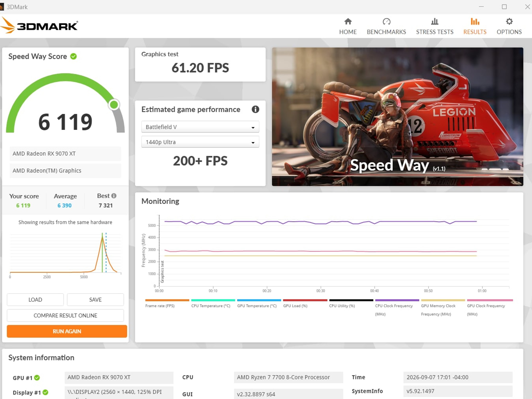Click the Speed Way benchmark preview image
The width and height of the screenshot is (532, 399).
point(397,117)
